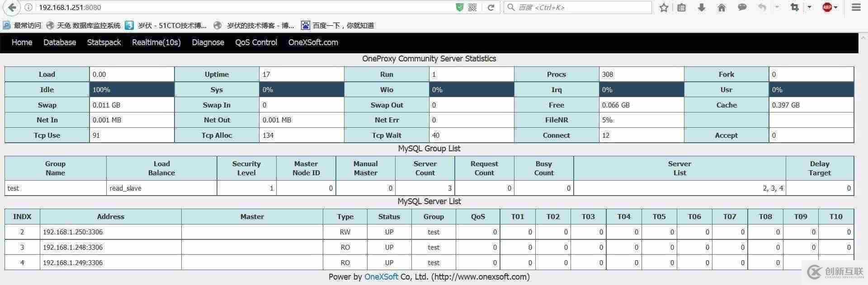The height and width of the screenshot is (285, 868).
Task: Click the 192.168.1.249:3306 address cell
Action: pyautogui.click(x=111, y=263)
